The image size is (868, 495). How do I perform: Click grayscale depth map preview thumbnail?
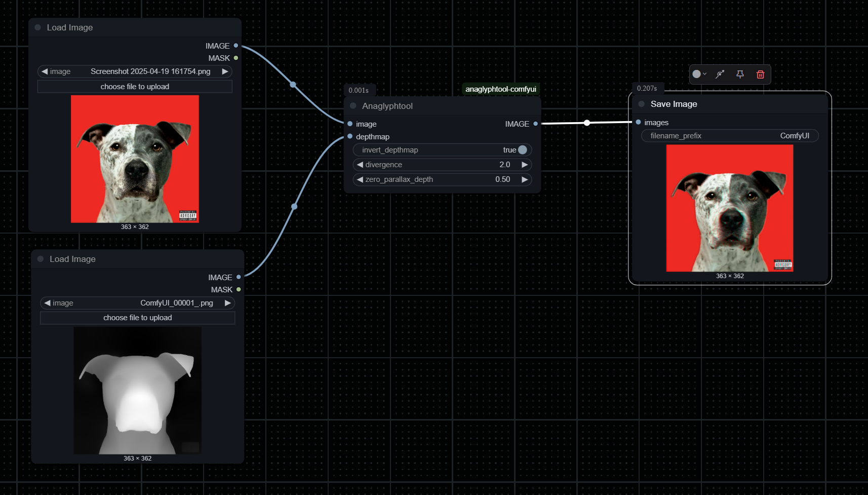pyautogui.click(x=138, y=391)
